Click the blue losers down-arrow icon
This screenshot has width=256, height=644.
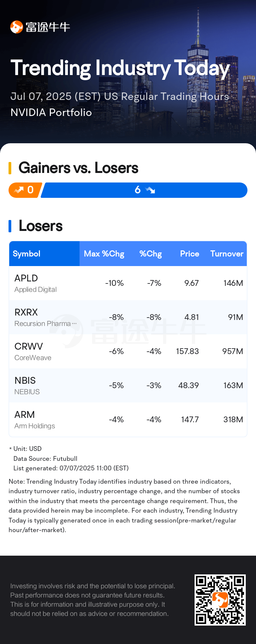coord(150,190)
